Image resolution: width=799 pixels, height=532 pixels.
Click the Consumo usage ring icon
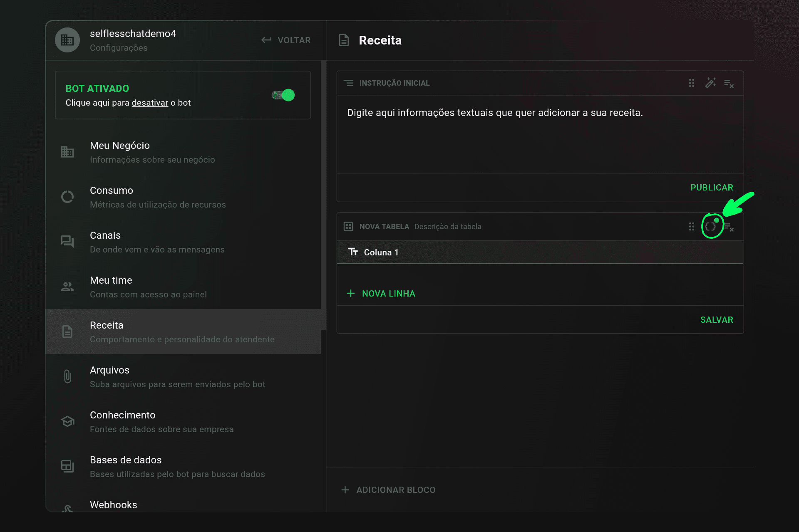point(67,197)
